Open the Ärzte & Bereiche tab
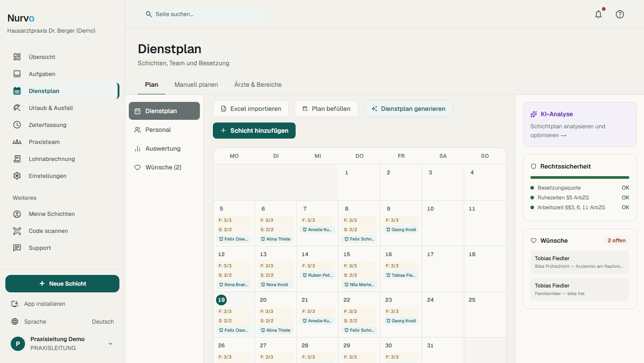This screenshot has height=363, width=644. pyautogui.click(x=258, y=84)
